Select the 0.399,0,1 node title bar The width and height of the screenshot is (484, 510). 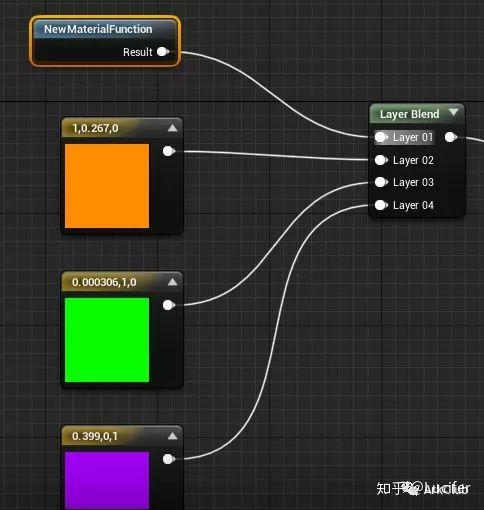click(x=122, y=436)
